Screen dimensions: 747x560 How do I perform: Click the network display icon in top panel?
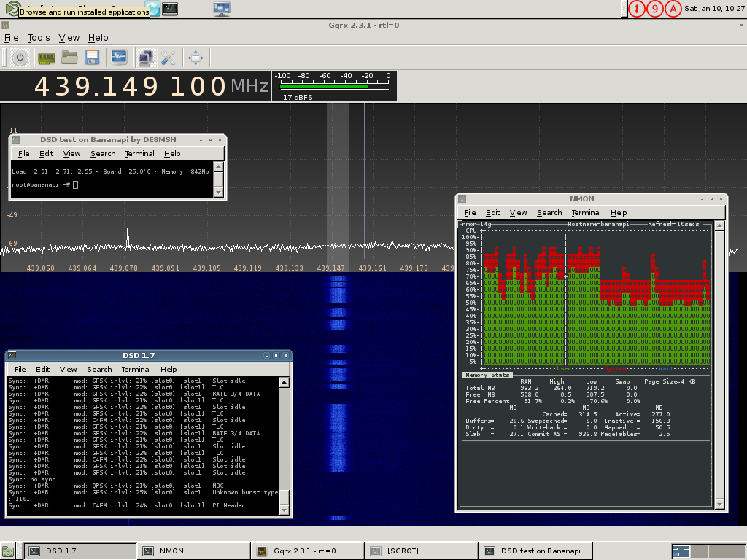point(222,9)
